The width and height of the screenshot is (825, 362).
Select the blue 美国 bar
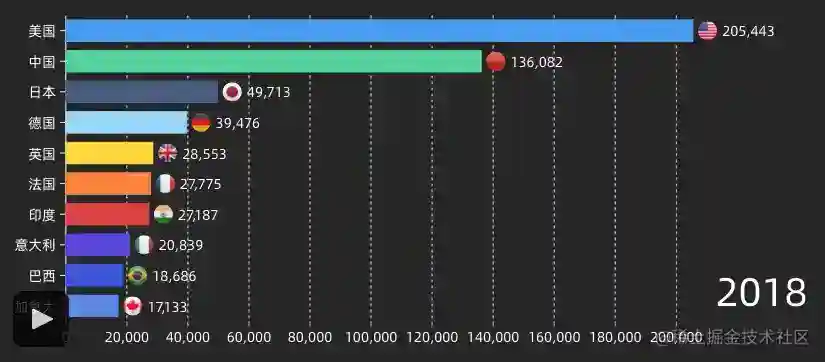(379, 31)
